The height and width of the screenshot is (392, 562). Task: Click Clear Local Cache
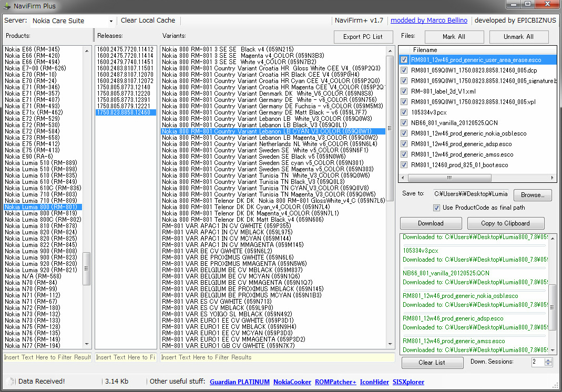click(148, 20)
